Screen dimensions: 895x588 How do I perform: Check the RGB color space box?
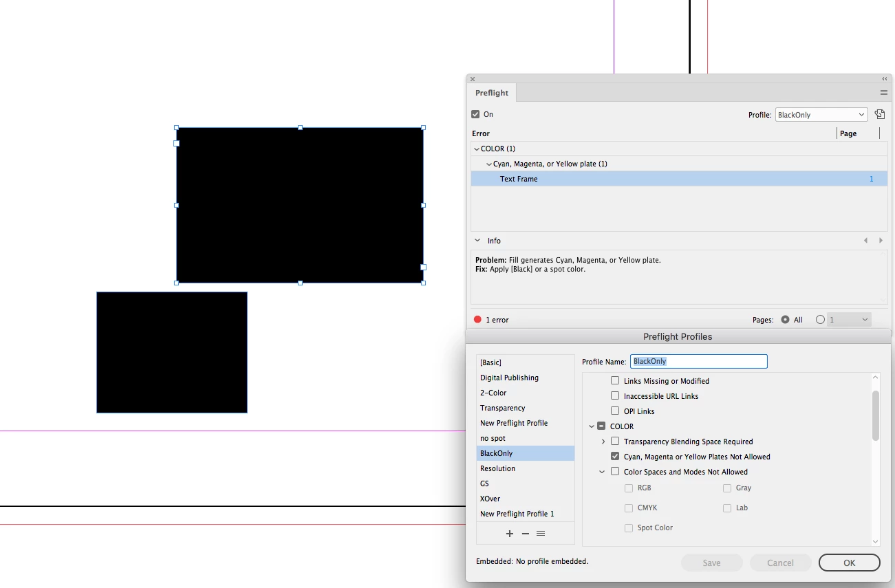coord(629,488)
